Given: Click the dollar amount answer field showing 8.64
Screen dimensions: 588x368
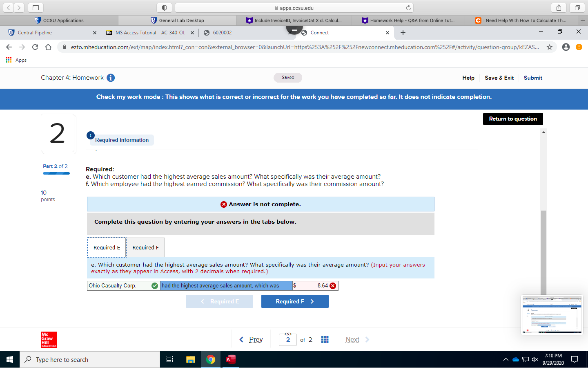Looking at the screenshot, I should [314, 285].
